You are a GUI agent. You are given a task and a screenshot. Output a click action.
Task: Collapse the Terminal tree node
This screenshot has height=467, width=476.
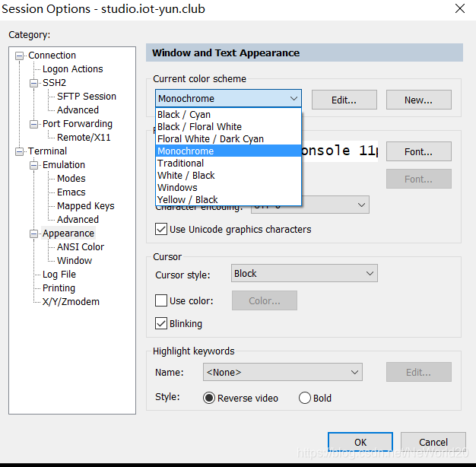pos(20,151)
